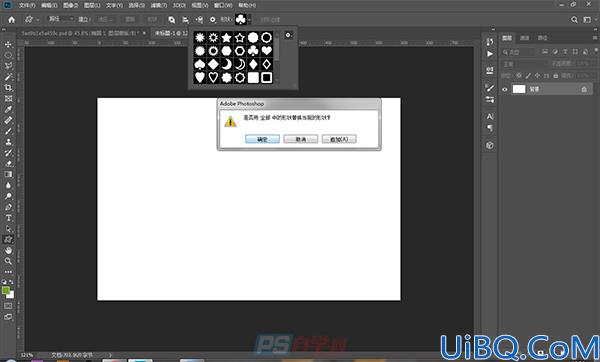Viewport: 600px width, 362px height.
Task: Open the 正常 blend mode dropdown
Action: pyautogui.click(x=525, y=64)
